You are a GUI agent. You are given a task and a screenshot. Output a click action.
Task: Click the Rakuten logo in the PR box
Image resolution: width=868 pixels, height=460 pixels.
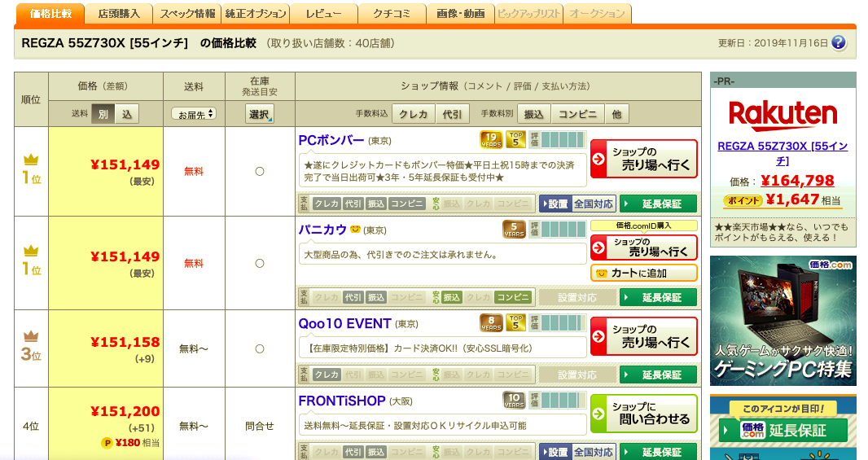click(x=783, y=115)
